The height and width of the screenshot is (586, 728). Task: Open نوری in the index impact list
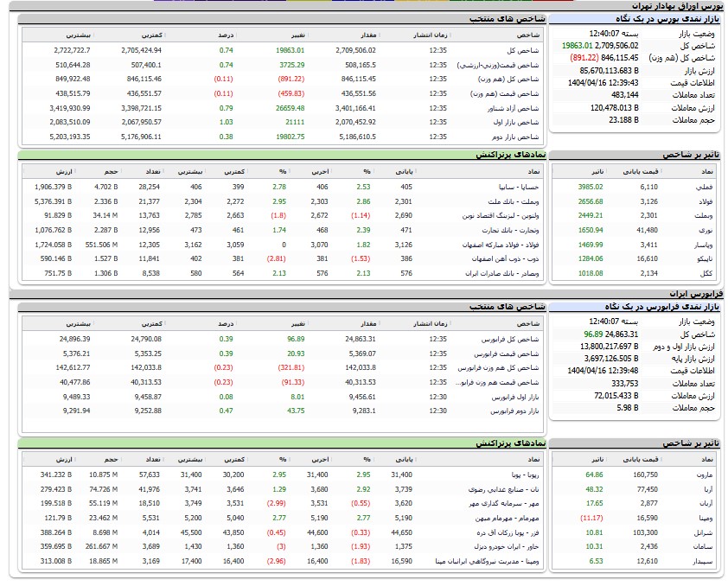click(x=706, y=230)
